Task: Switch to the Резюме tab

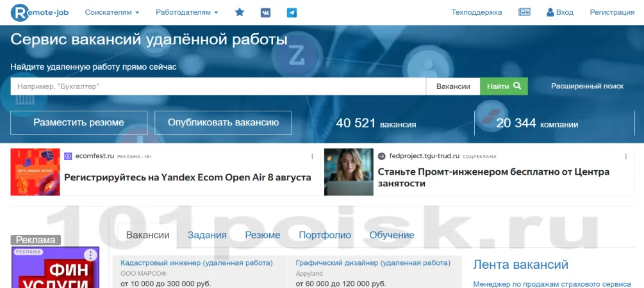Action: (x=263, y=235)
